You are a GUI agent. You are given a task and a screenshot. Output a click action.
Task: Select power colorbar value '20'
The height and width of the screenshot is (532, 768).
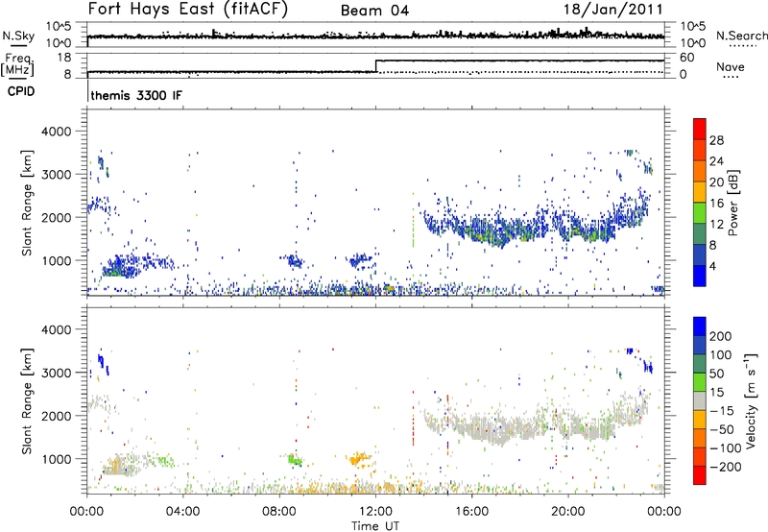tap(716, 182)
